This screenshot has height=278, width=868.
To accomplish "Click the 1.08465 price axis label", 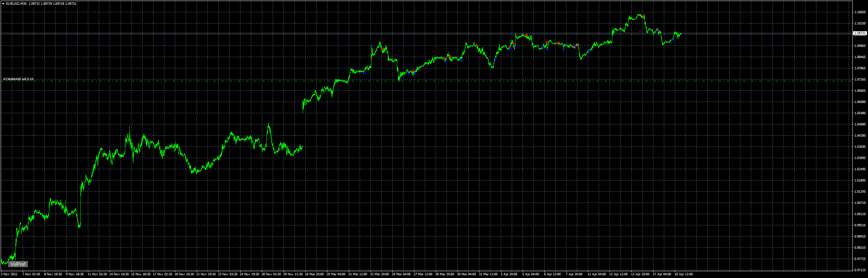I will [x=860, y=57].
